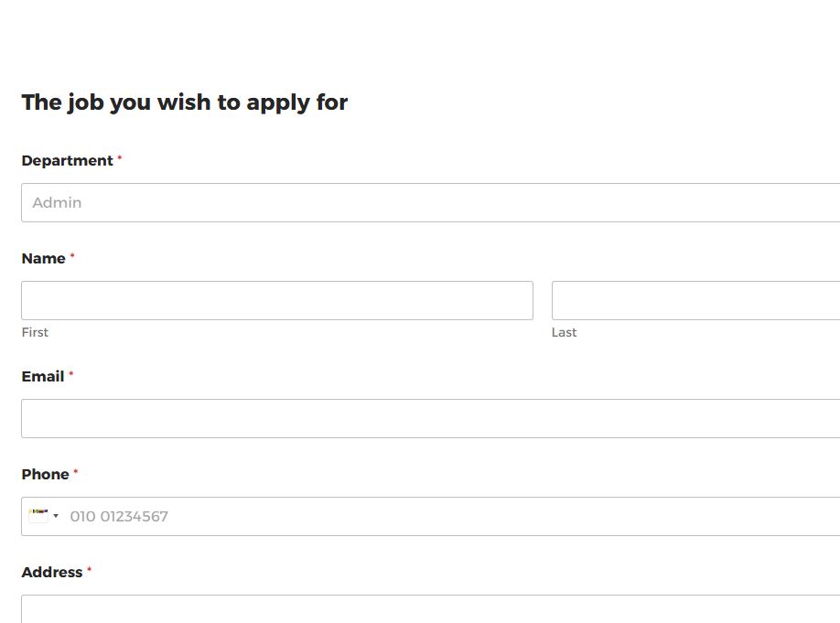Click the Phone number input box

[448, 516]
